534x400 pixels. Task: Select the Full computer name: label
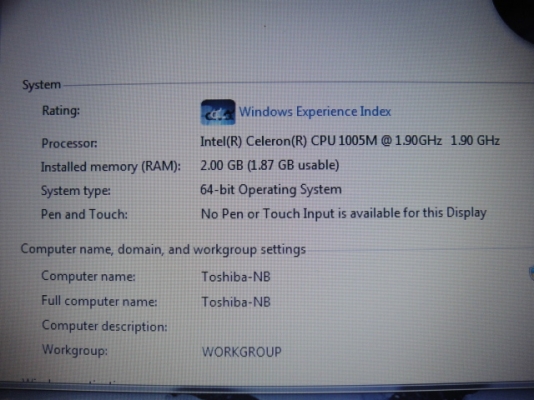pyautogui.click(x=99, y=302)
